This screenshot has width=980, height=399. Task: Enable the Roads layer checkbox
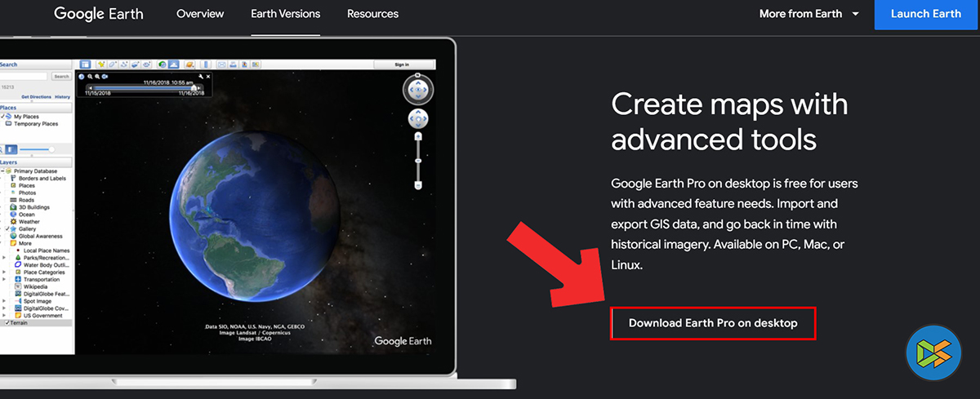click(7, 200)
